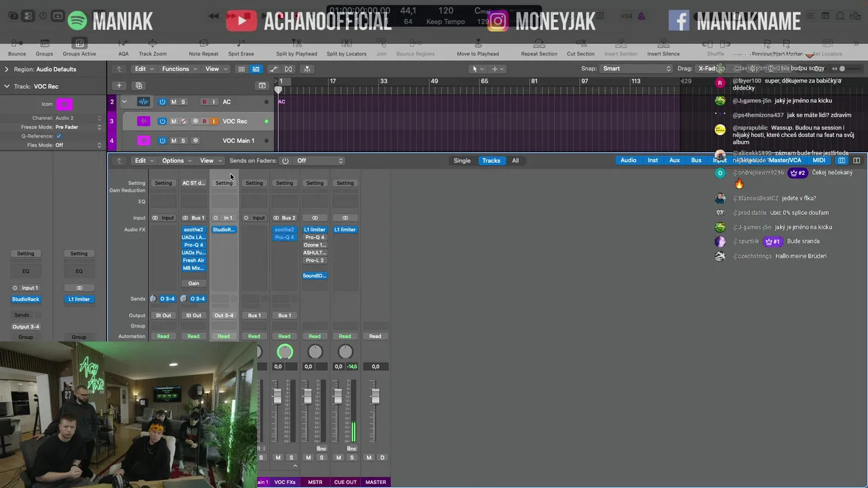This screenshot has width=868, height=488.
Task: Toggle the Audio channel filter button
Action: click(628, 161)
